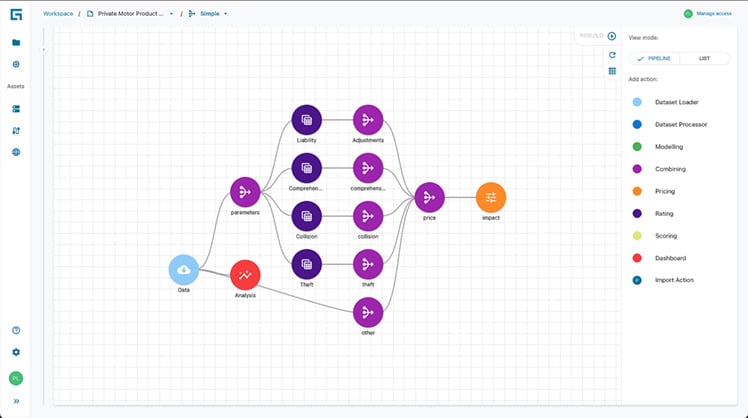Click Manage access link

[714, 14]
